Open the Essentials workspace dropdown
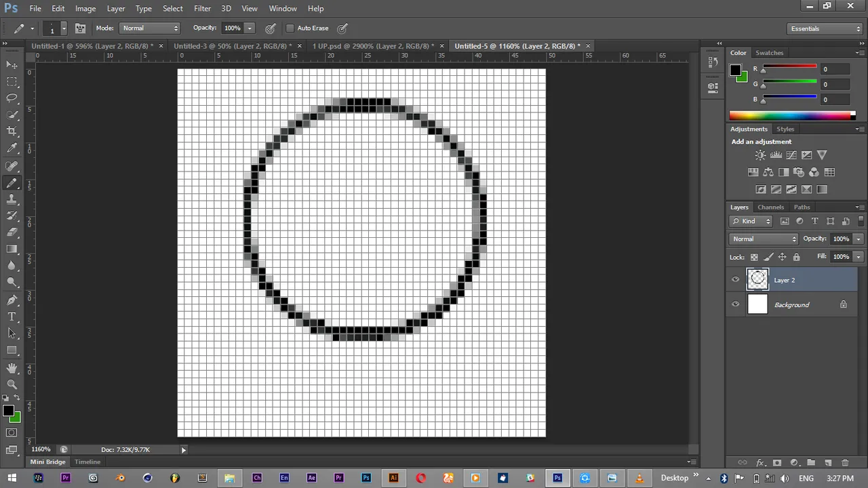Image resolution: width=868 pixels, height=488 pixels. [825, 28]
